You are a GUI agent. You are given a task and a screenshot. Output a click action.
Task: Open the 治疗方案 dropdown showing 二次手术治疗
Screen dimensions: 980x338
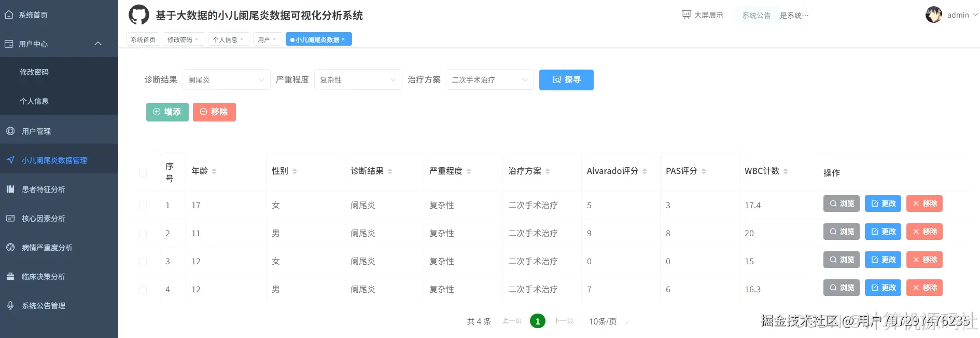[490, 80]
